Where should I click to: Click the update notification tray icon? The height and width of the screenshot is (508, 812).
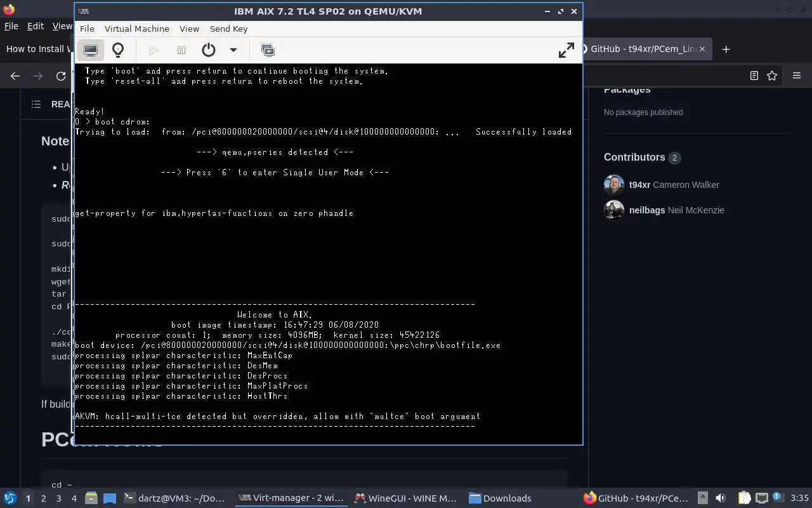click(x=777, y=498)
